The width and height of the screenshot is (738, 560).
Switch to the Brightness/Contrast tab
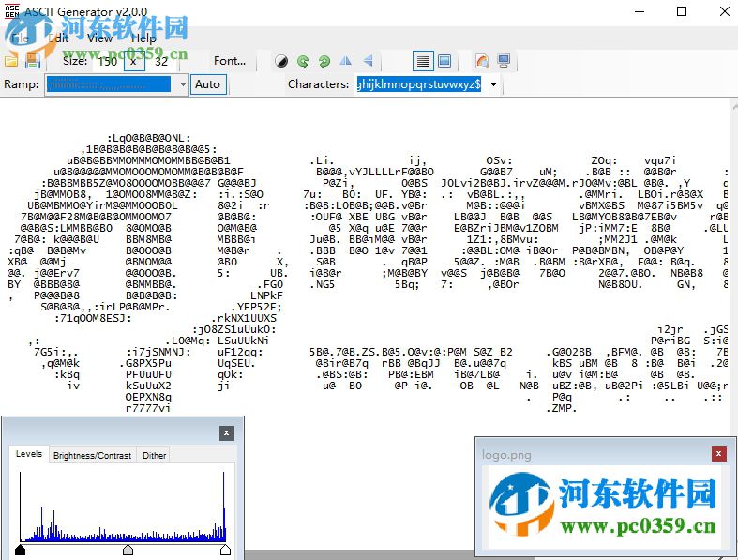click(92, 456)
